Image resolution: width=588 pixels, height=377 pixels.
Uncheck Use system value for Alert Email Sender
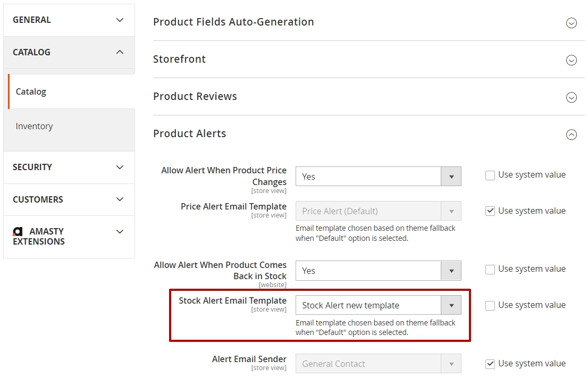(x=490, y=364)
